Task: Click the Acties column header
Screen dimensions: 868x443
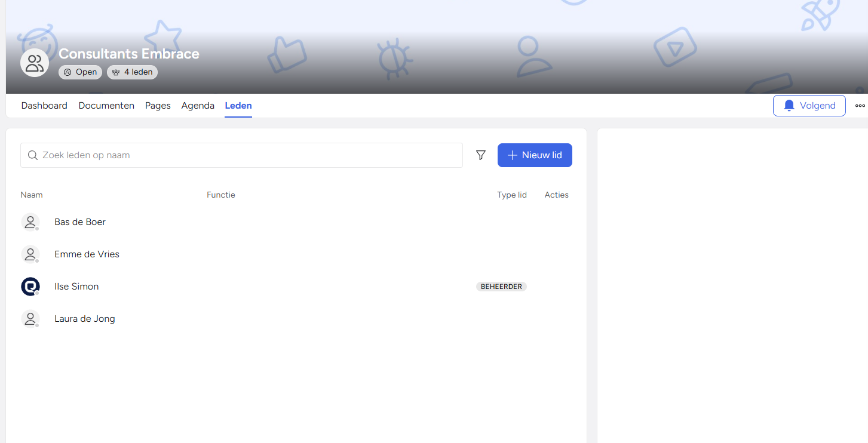Action: click(557, 195)
